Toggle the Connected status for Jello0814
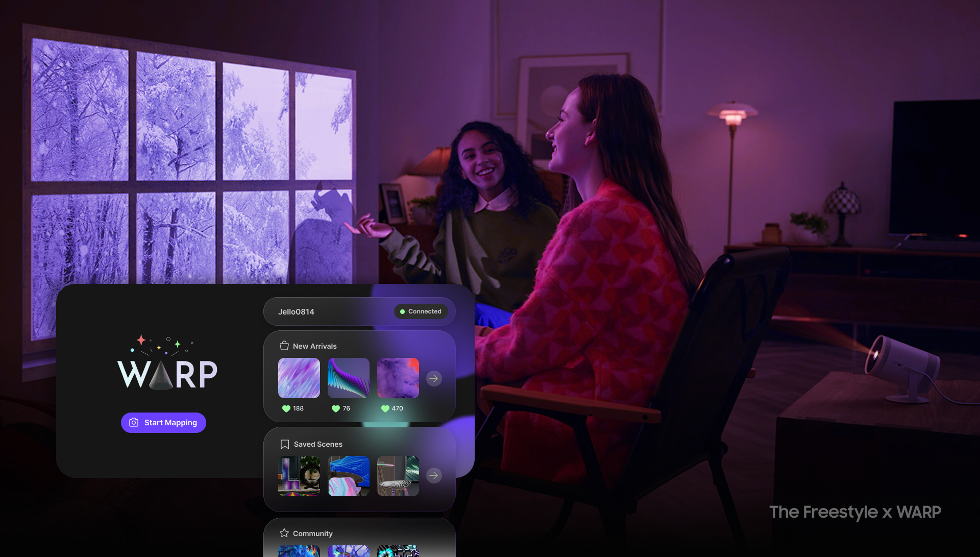 click(x=421, y=311)
